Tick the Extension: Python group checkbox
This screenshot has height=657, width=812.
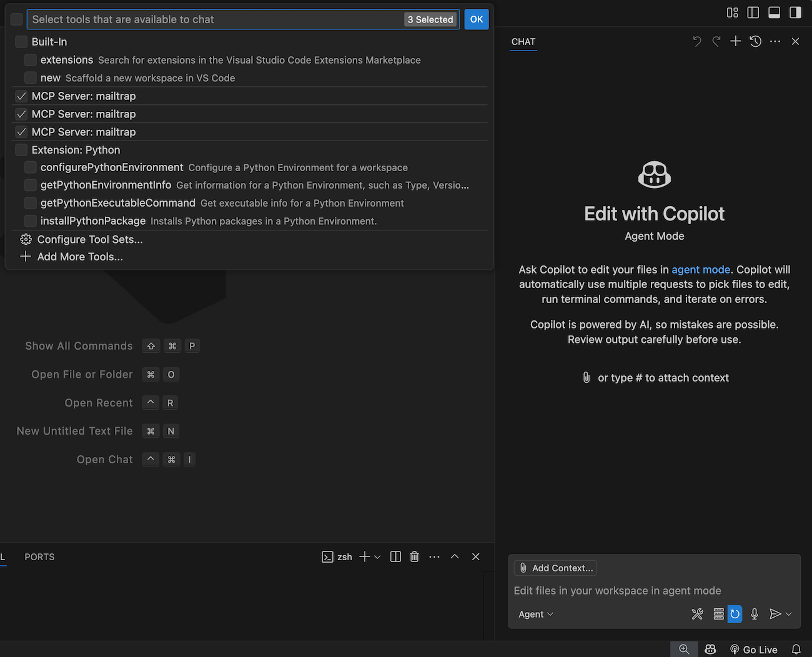(x=21, y=150)
